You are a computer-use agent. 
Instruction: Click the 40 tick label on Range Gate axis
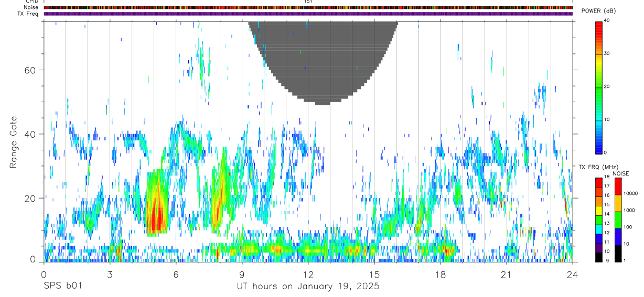coord(29,134)
